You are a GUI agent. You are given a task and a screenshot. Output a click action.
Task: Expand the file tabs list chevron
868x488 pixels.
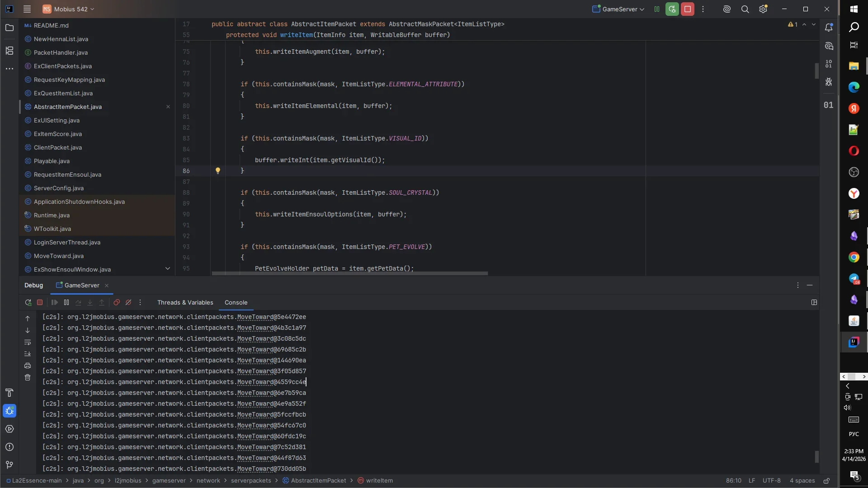[168, 268]
